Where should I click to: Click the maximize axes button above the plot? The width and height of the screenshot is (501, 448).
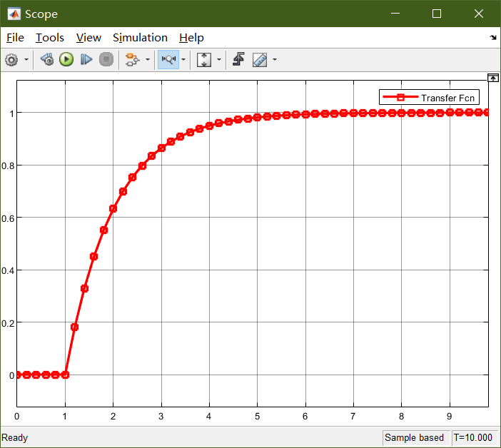point(492,77)
